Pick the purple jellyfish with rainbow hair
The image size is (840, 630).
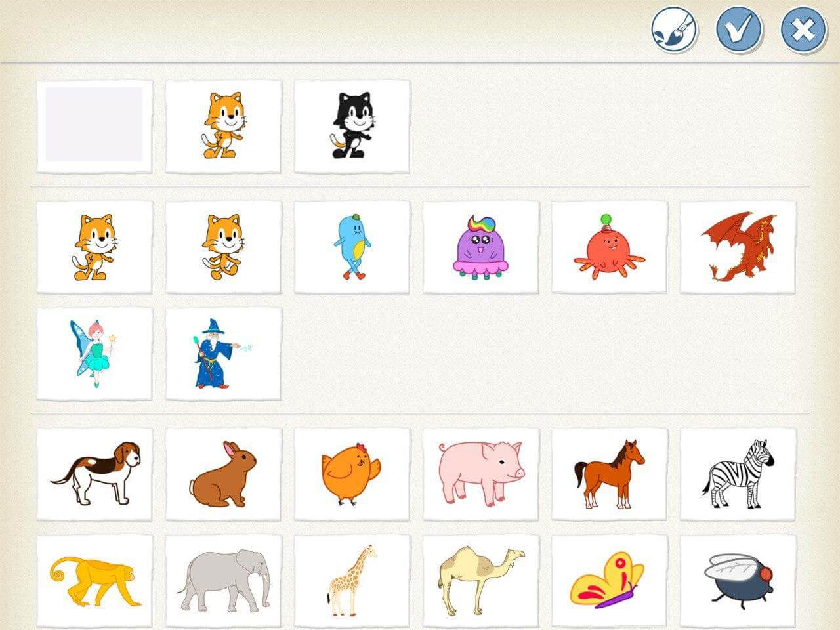[480, 247]
